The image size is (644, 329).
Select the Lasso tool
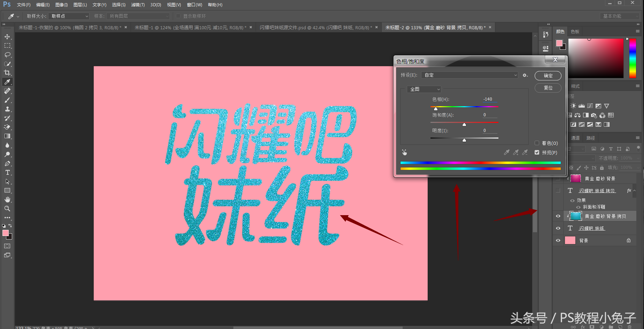point(7,55)
